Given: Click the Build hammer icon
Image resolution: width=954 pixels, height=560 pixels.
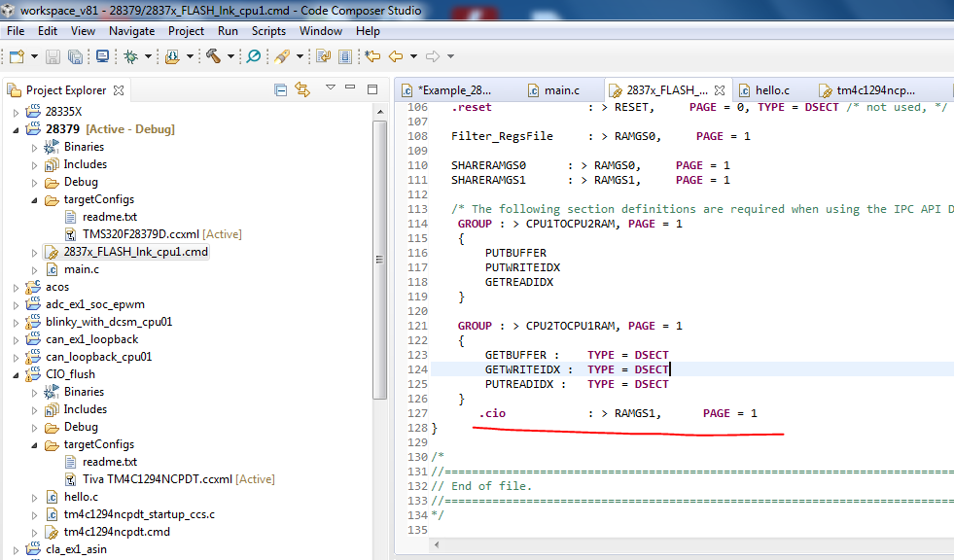Looking at the screenshot, I should tap(213, 56).
